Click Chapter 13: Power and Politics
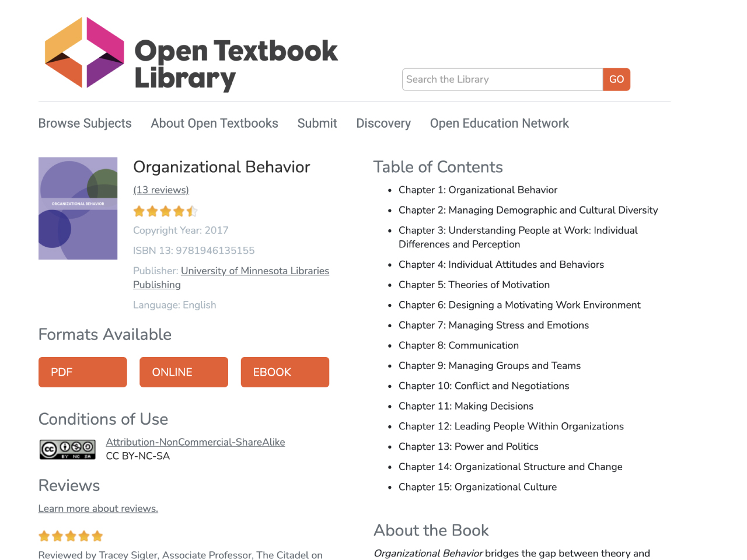 click(x=469, y=447)
